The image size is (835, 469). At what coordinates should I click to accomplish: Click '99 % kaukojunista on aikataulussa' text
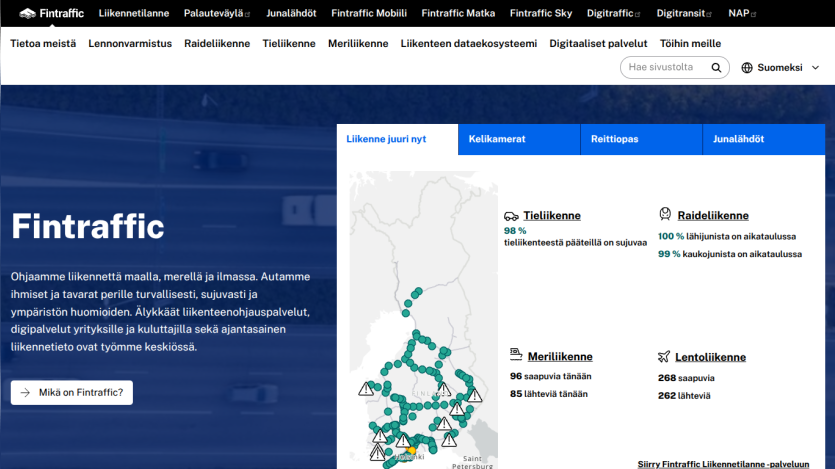tap(730, 254)
